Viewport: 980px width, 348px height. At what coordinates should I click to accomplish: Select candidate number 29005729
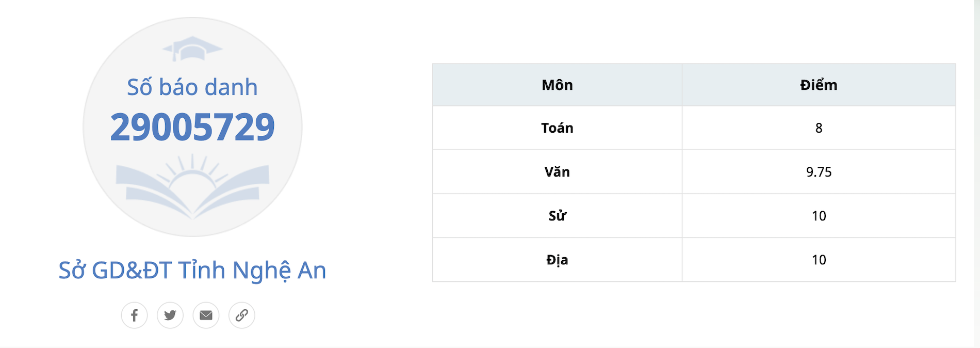pos(192,127)
